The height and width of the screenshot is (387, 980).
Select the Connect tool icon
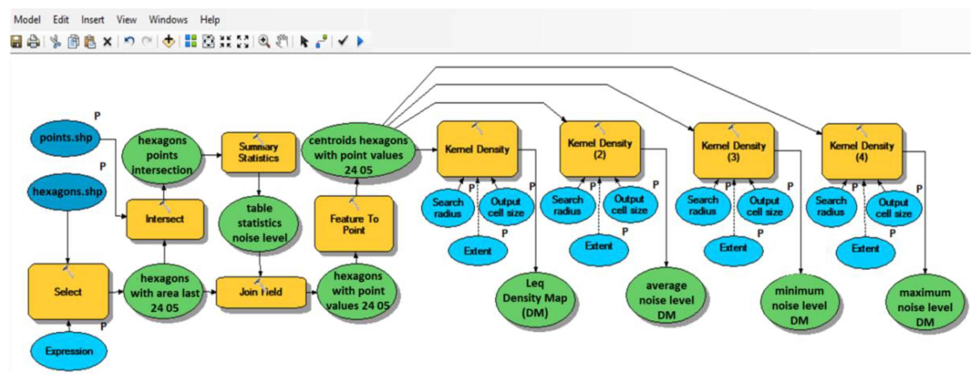321,41
